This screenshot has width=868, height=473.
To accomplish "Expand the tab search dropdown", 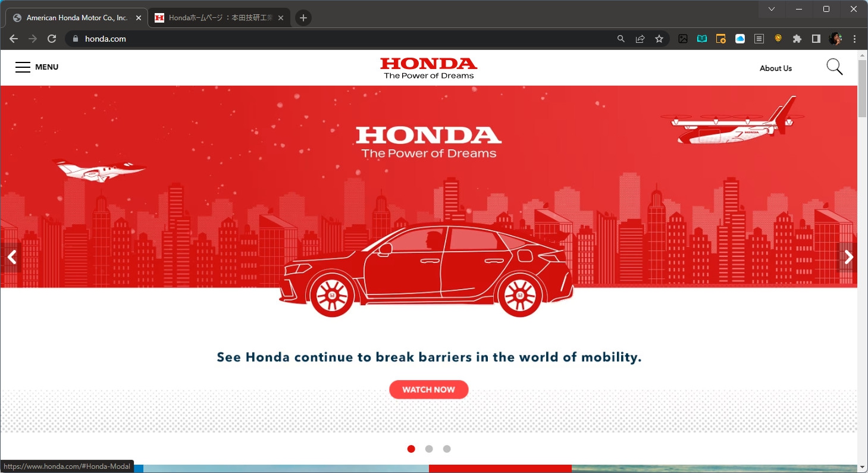I will [x=772, y=9].
